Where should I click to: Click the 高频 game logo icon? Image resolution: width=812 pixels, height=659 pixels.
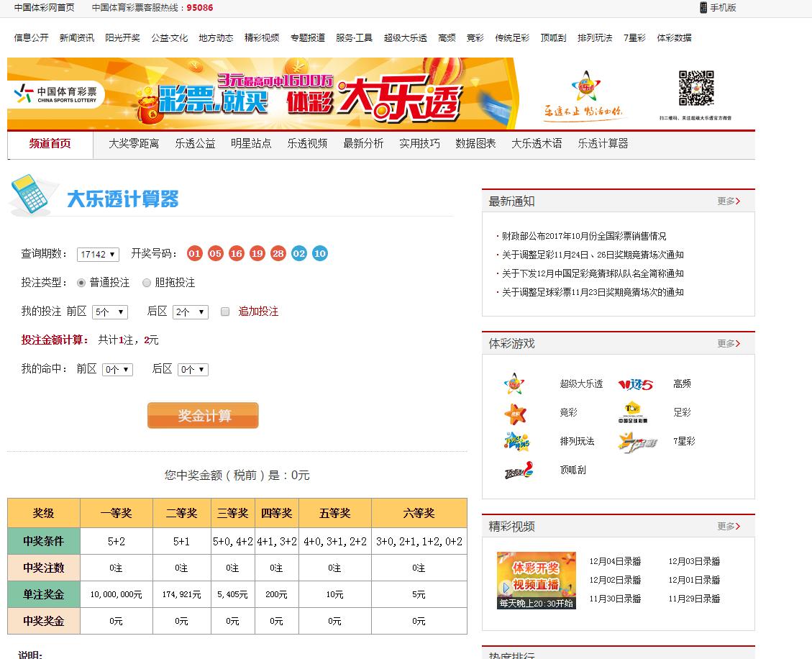coord(635,384)
